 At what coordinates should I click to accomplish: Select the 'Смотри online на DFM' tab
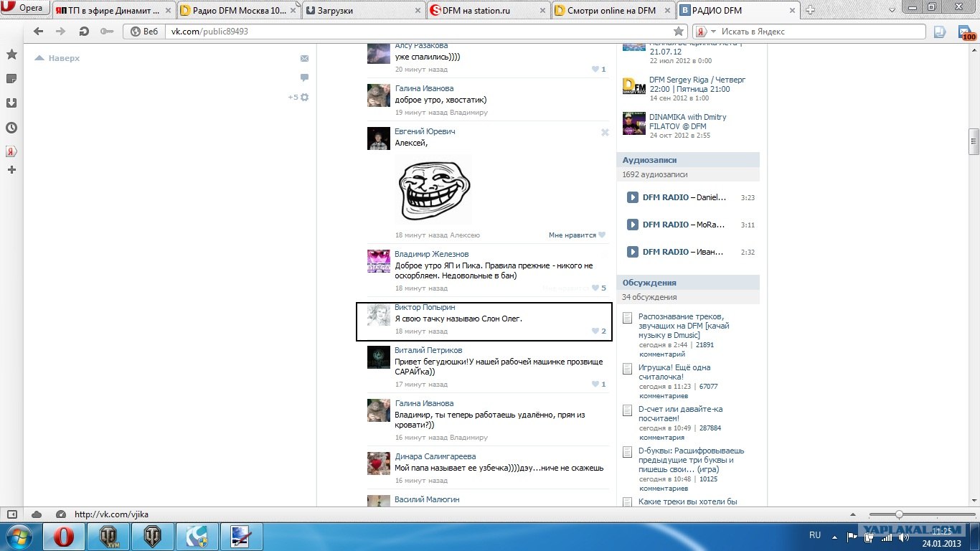(612, 10)
